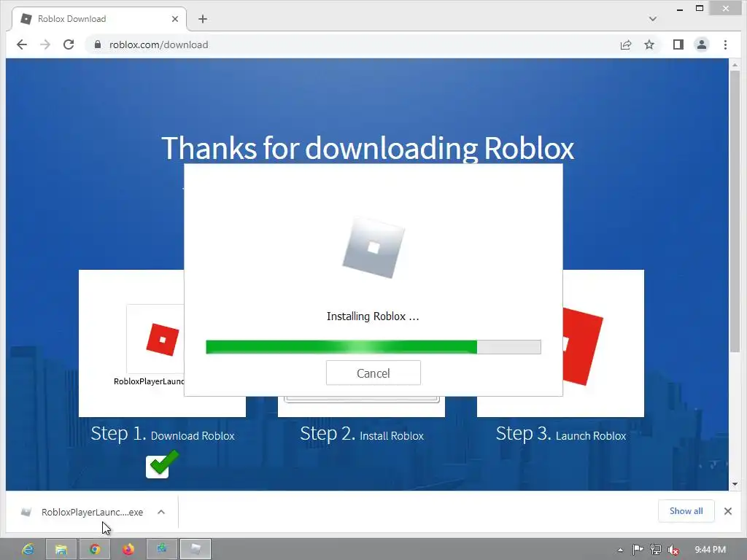Close the Roblox Download tab
The height and width of the screenshot is (560, 747).
(x=175, y=19)
